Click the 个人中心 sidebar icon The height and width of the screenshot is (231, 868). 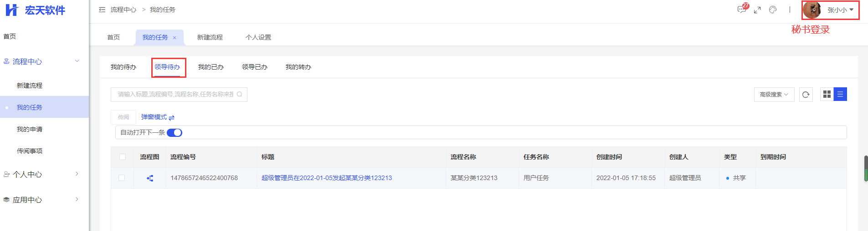pos(6,174)
